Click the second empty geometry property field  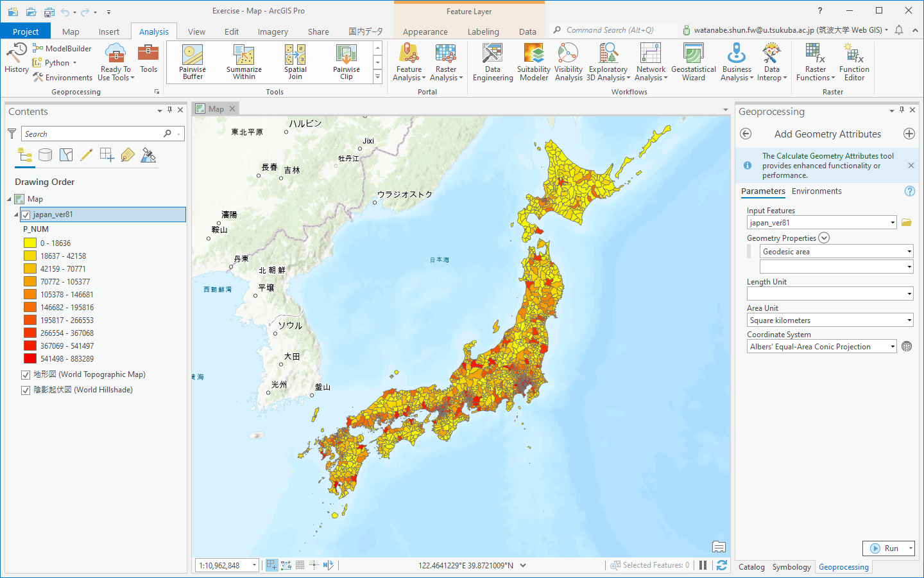(837, 266)
